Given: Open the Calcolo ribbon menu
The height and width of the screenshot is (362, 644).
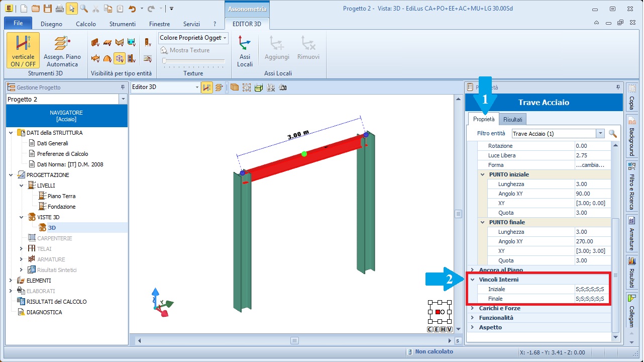Looking at the screenshot, I should pos(85,24).
